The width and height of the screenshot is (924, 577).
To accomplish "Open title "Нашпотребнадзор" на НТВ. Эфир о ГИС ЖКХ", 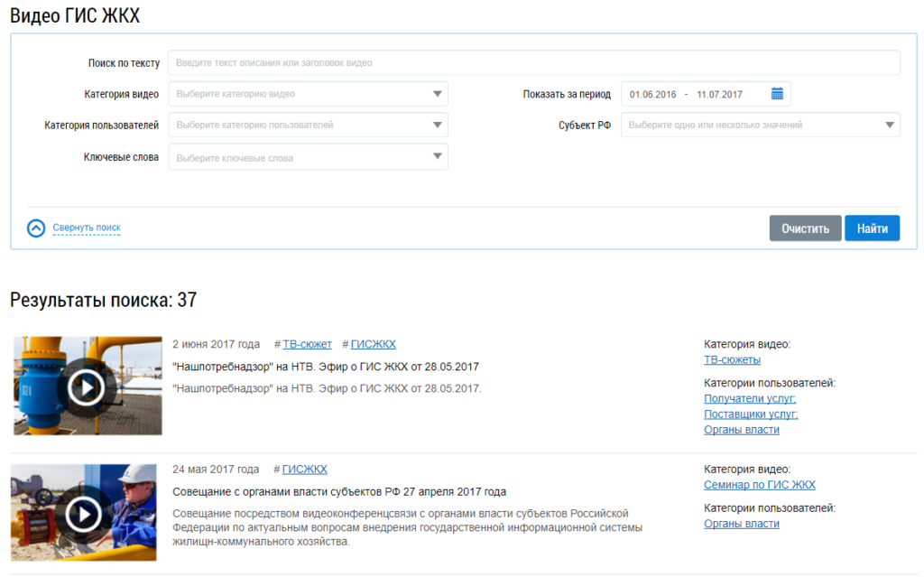I will click(325, 367).
